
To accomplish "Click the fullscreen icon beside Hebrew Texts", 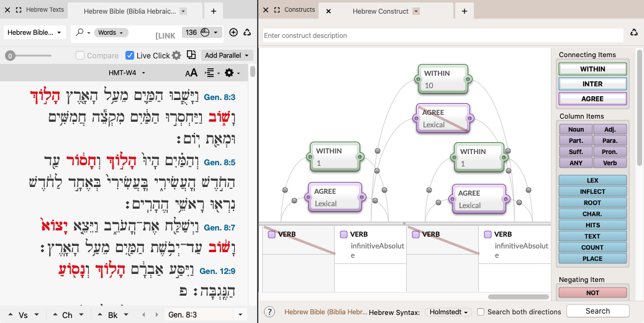I will point(18,11).
